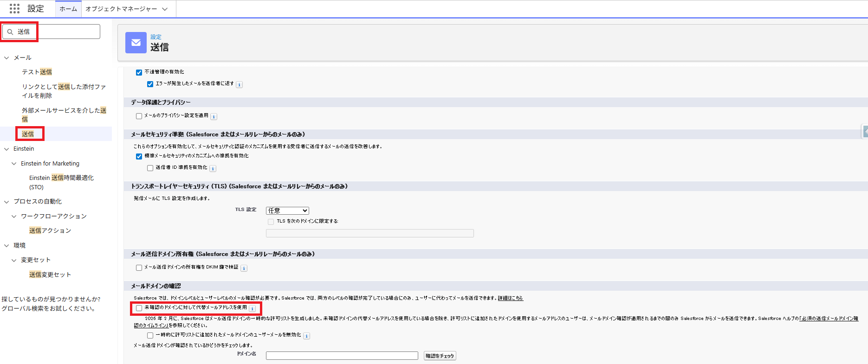This screenshot has height=364, width=868.
Task: Click the 確認をチェック button
Action: [440, 356]
